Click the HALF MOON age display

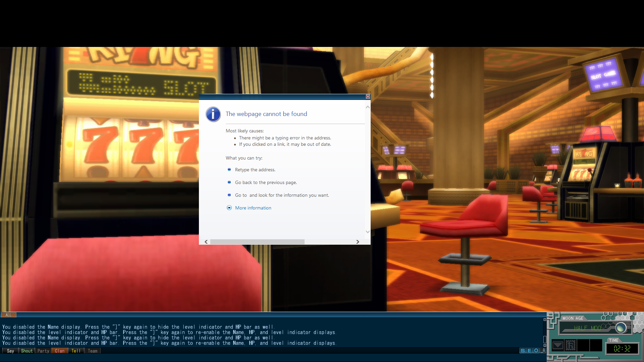tap(587, 328)
